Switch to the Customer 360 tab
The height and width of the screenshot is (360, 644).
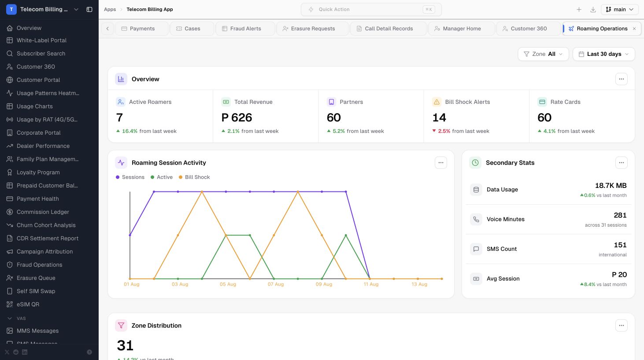tap(529, 29)
